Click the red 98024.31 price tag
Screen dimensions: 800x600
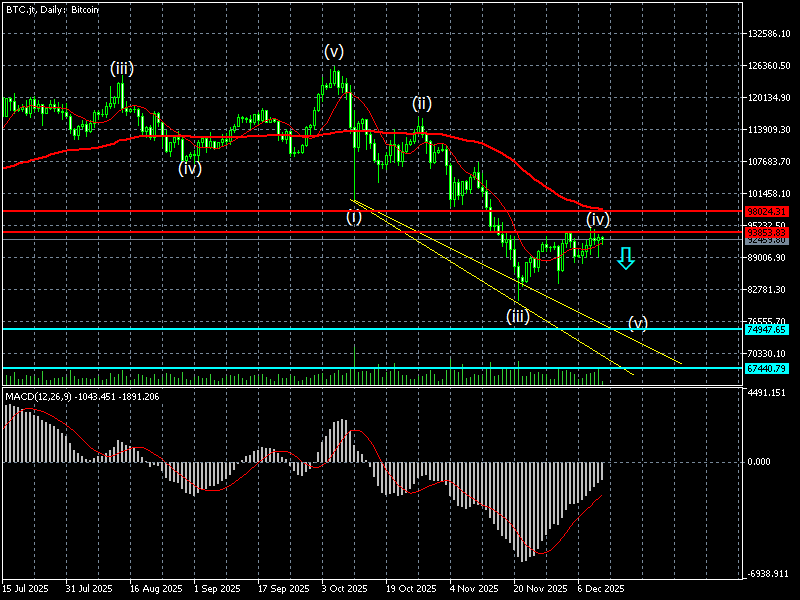(x=767, y=211)
